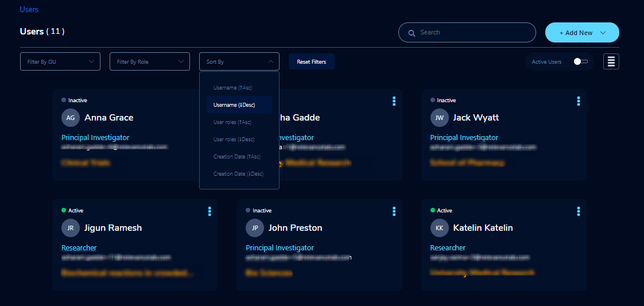Expand the Filter By Role dropdown

149,61
